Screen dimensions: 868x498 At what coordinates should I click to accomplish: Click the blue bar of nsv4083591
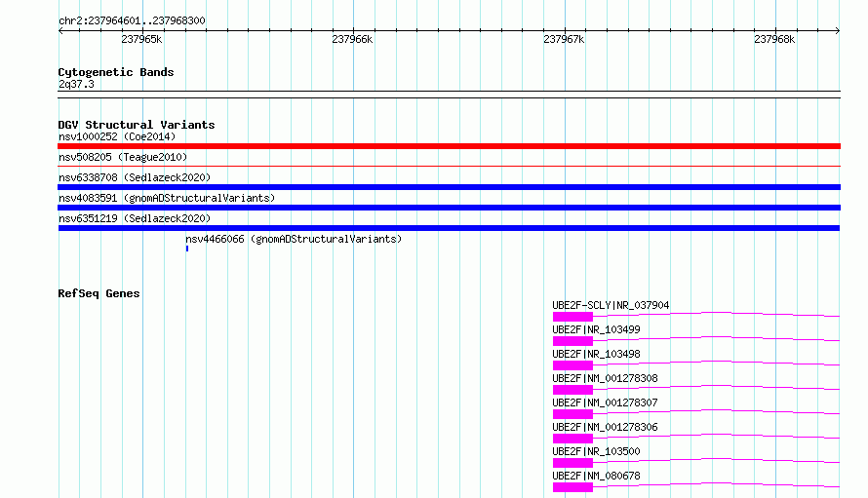tap(449, 208)
